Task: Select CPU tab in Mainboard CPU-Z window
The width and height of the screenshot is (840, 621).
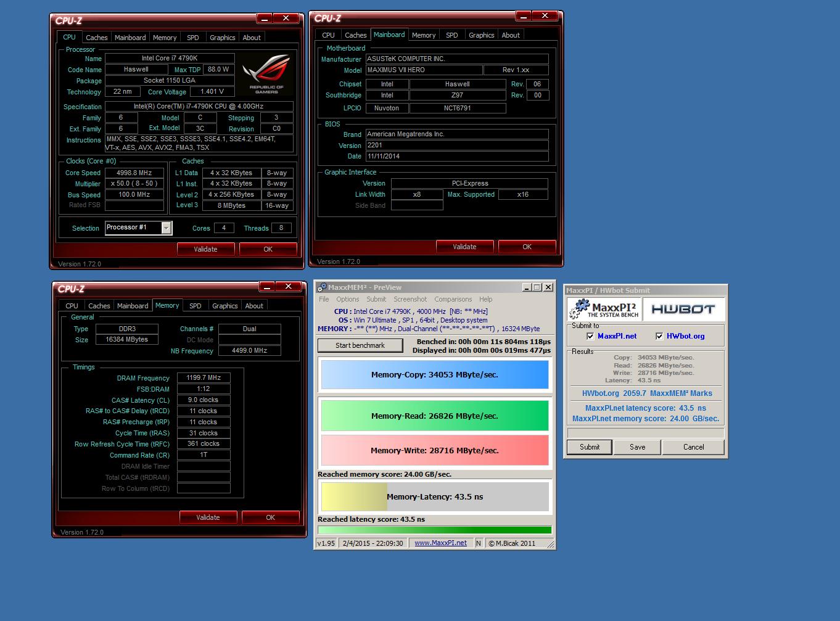Action: pos(329,35)
